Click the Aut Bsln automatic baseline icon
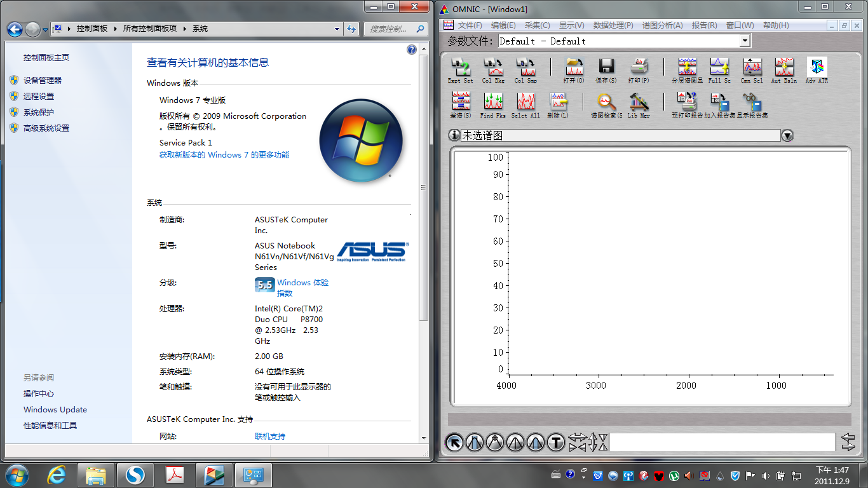868x488 pixels. coord(784,70)
